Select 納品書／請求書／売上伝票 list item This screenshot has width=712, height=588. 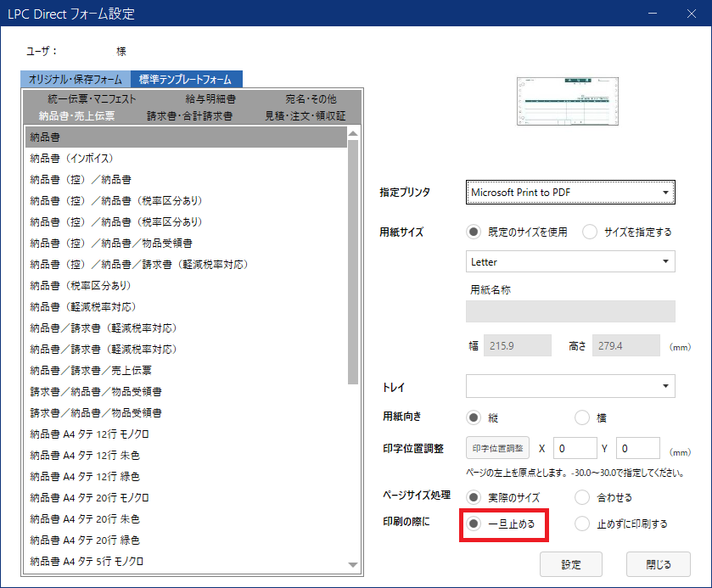186,371
